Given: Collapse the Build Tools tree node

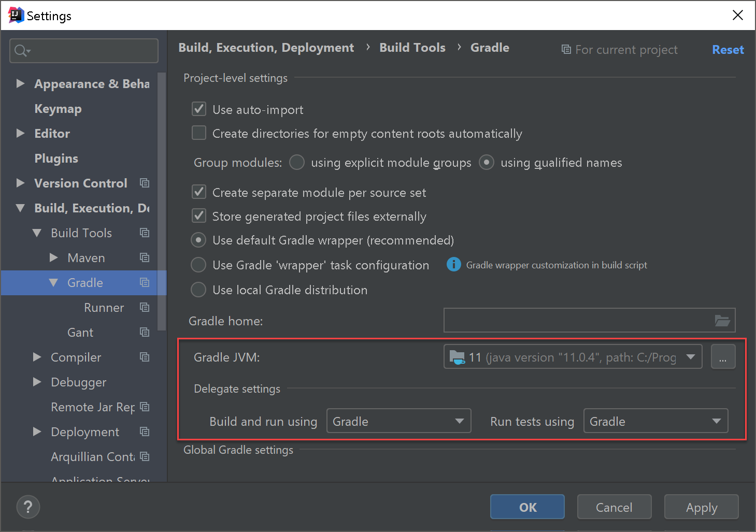Looking at the screenshot, I should (37, 233).
